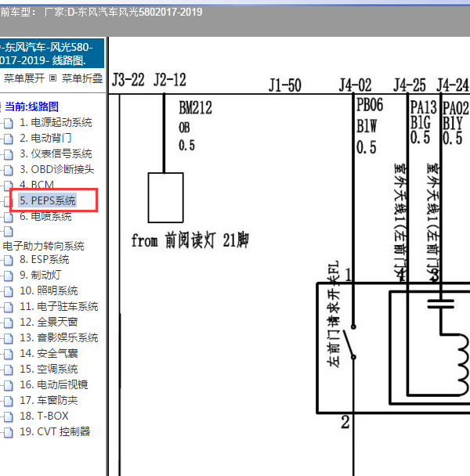Viewport: 470px width, 476px height.
Task: Open 2. 电动背门 tree entry
Action: 45,138
